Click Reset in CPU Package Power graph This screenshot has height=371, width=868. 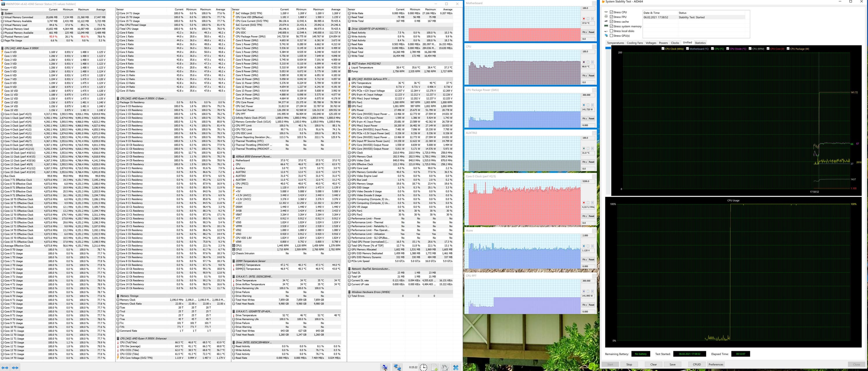coord(591,119)
